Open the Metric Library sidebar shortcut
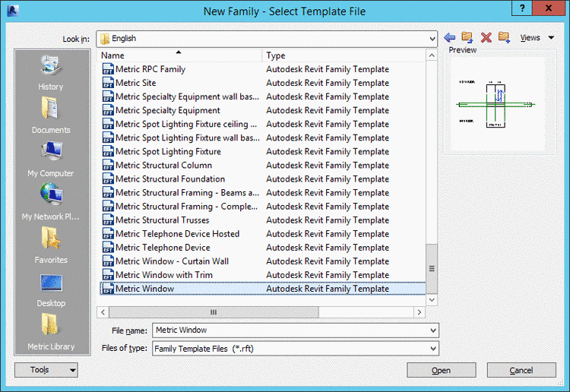This screenshot has height=392, width=570. (x=50, y=332)
